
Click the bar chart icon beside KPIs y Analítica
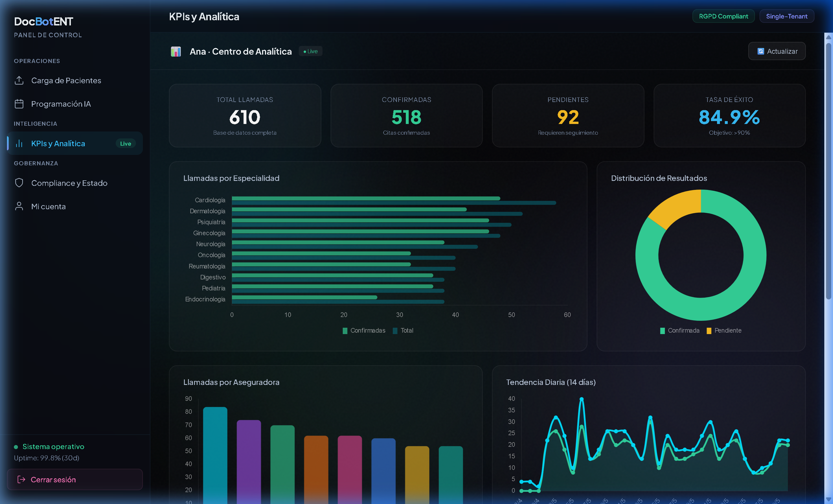point(19,144)
